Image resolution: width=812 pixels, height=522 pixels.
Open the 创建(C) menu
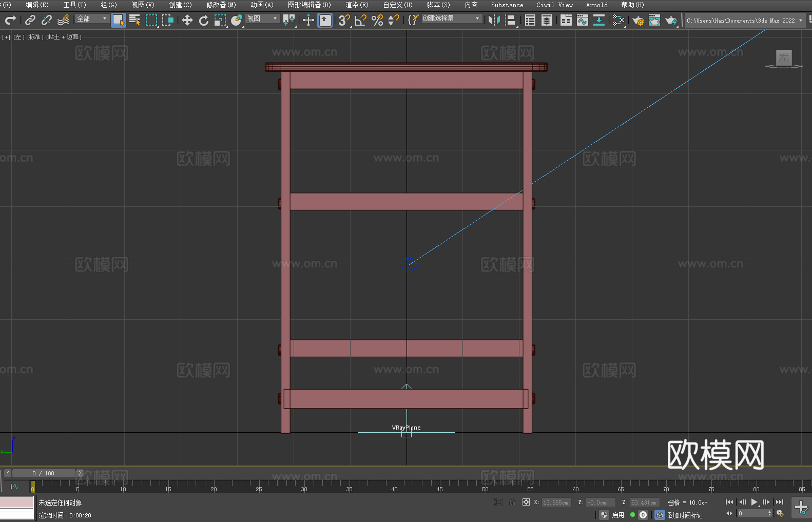click(180, 5)
